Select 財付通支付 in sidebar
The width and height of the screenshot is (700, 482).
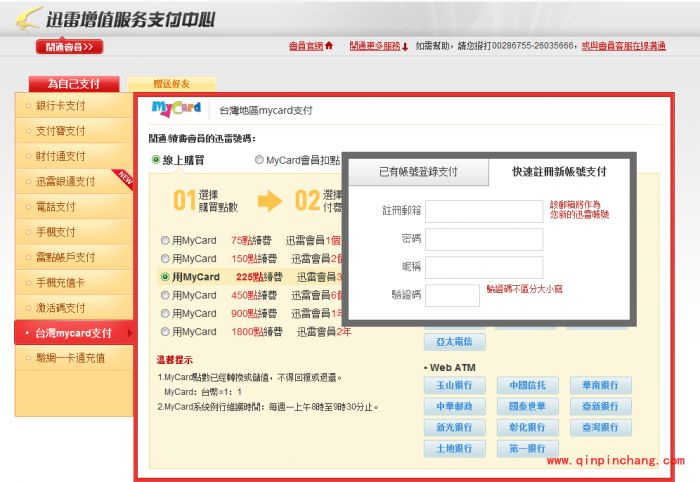point(74,156)
